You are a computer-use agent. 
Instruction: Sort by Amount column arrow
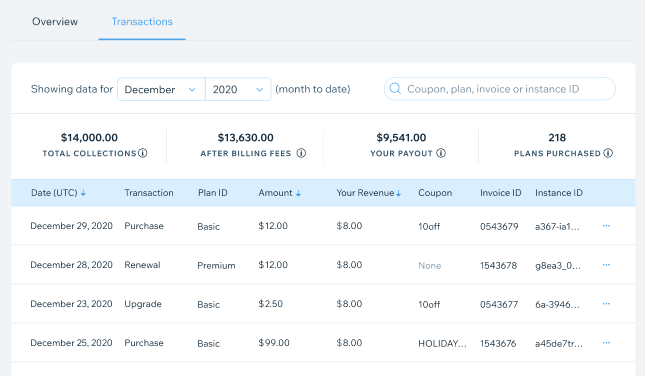pyautogui.click(x=298, y=193)
